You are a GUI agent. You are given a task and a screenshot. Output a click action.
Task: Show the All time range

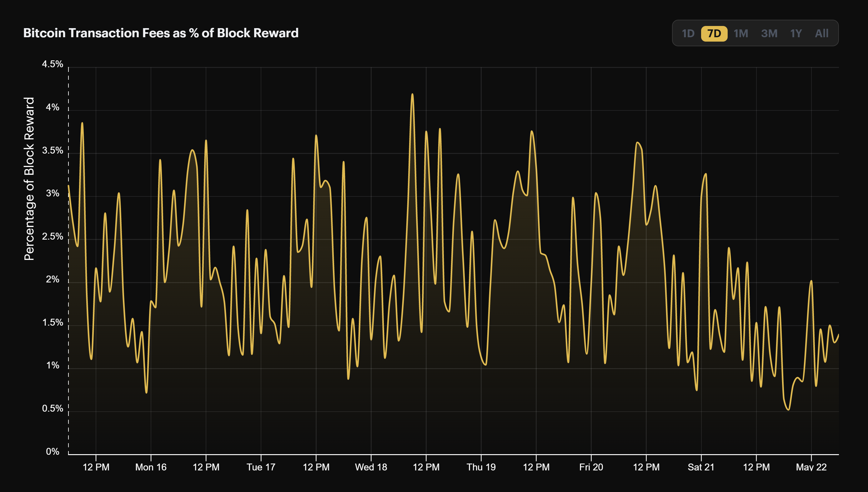point(821,33)
